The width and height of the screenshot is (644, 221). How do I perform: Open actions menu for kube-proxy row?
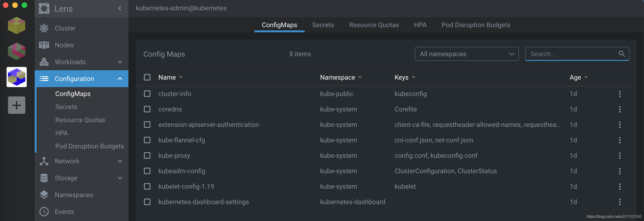click(x=620, y=156)
